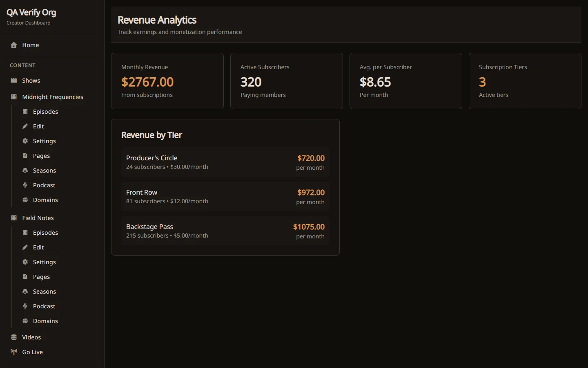
Task: Click the Midnight Frequencies film icon
Action: pyautogui.click(x=14, y=97)
